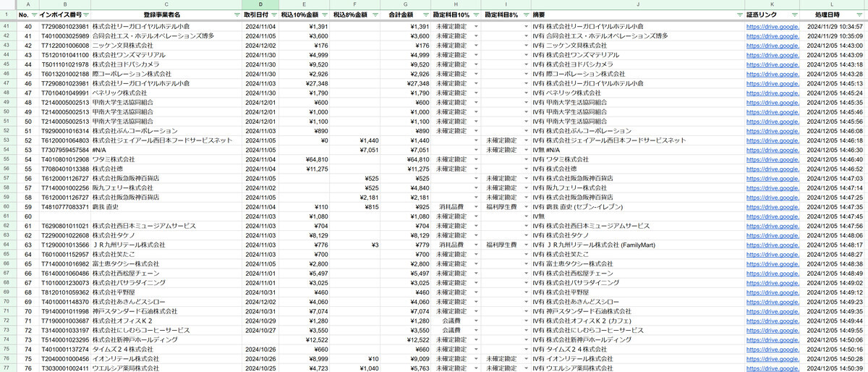This screenshot has width=868, height=372.
Task: Open the Drive link in sheet row 77
Action: pos(772,367)
